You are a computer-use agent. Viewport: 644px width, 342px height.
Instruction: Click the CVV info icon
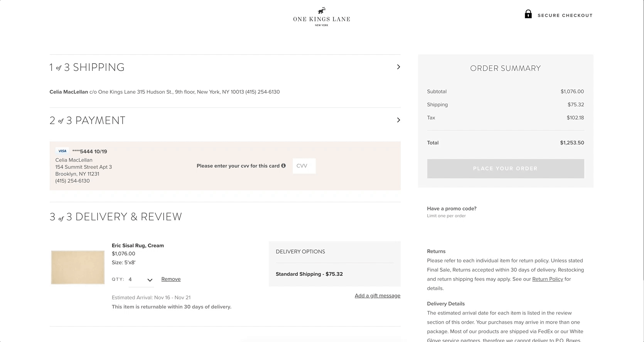click(283, 166)
